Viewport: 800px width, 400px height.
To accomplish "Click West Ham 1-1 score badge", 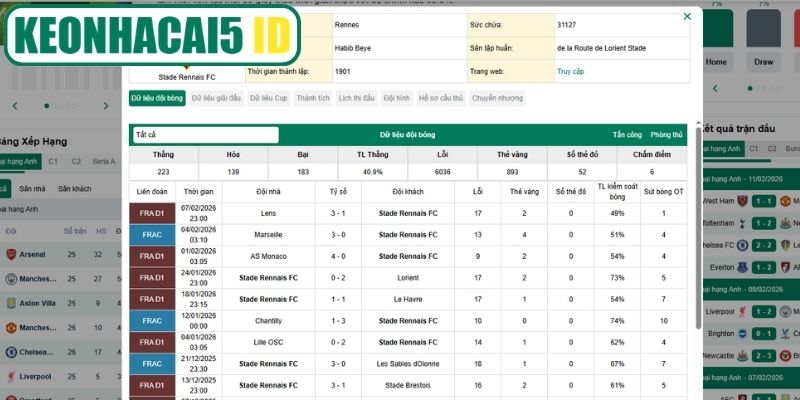I will pyautogui.click(x=763, y=201).
